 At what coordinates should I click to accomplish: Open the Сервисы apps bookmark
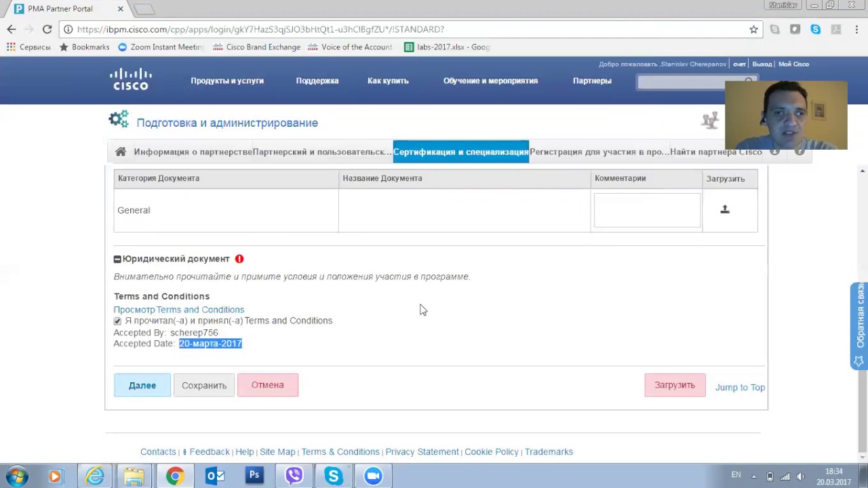point(28,47)
